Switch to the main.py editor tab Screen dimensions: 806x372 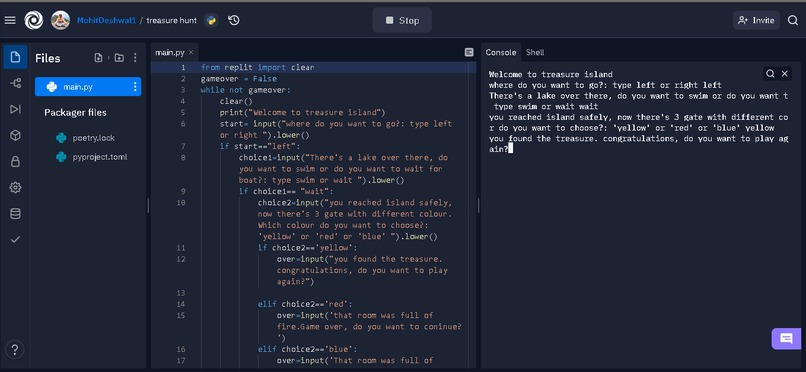[170, 52]
